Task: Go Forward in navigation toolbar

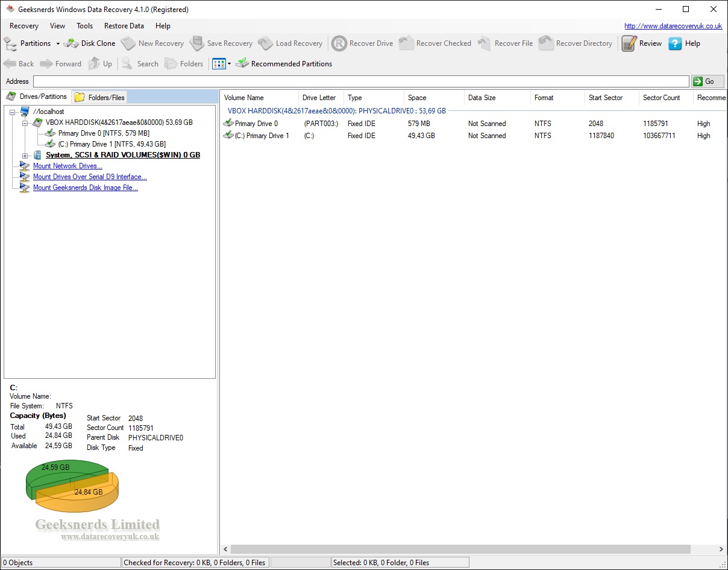Action: pyautogui.click(x=61, y=64)
